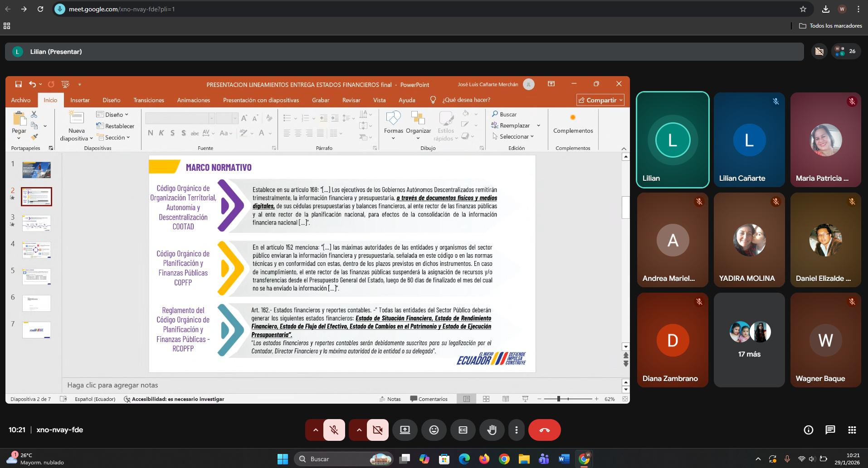Click the leave call red button

544,430
